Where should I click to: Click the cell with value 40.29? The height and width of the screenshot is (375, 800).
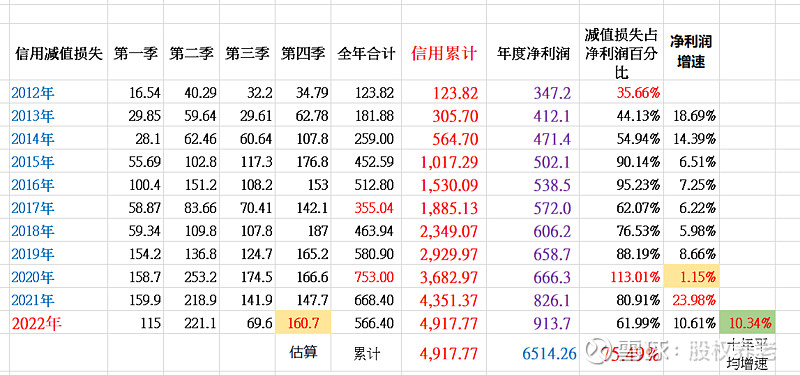tap(192, 92)
